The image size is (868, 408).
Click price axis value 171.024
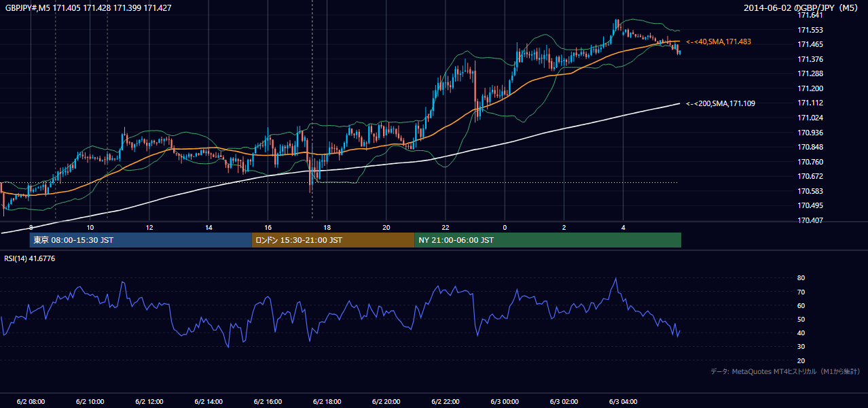tap(810, 118)
